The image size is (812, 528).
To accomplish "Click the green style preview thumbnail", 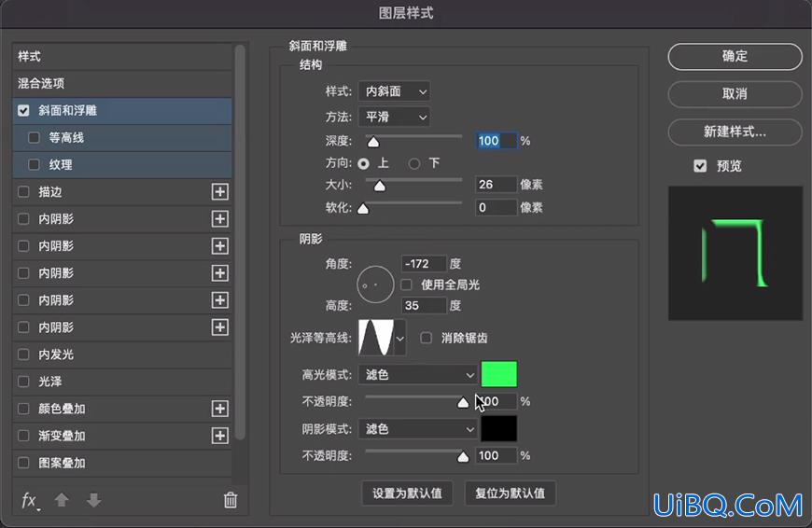I will 735,253.
